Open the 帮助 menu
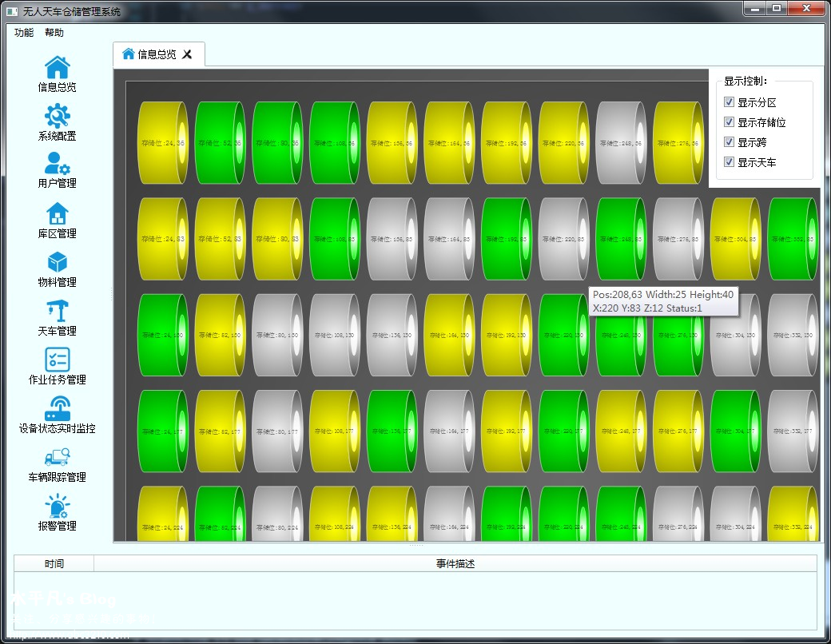The width and height of the screenshot is (831, 644). tap(54, 33)
